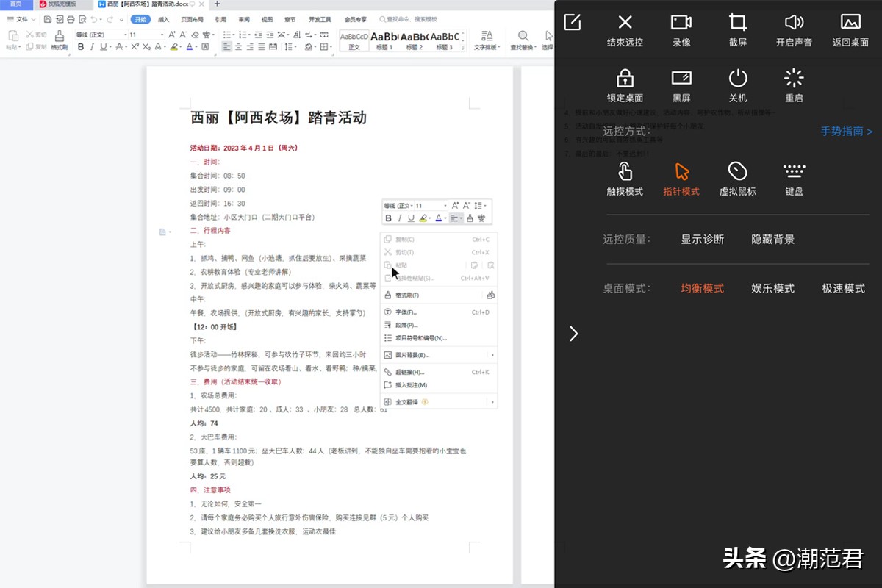
Task: Expand the alignment options dropdown on mini toolbar
Action: click(462, 218)
